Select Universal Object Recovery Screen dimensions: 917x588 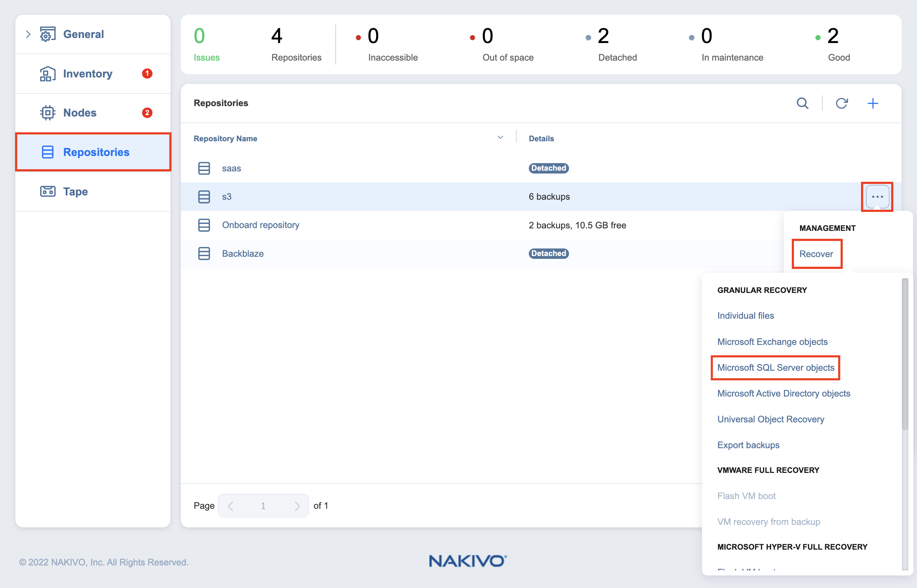click(771, 419)
